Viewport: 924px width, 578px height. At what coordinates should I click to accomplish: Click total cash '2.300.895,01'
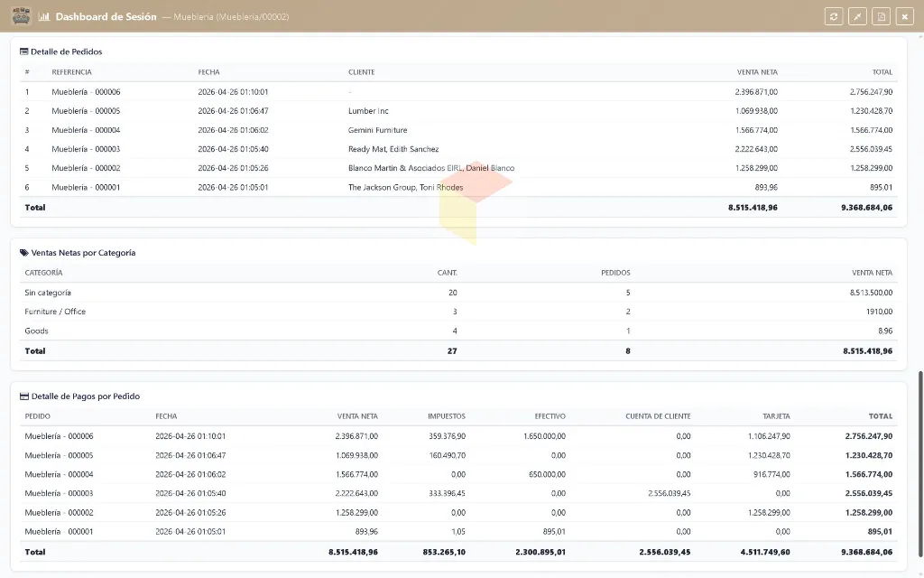[x=541, y=552]
